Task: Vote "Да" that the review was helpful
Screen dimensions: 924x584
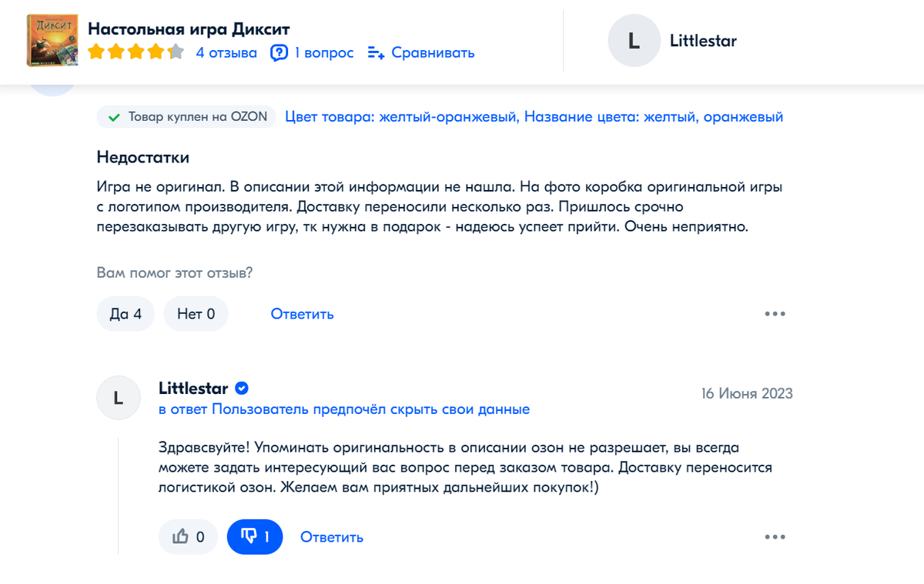Action: (126, 313)
